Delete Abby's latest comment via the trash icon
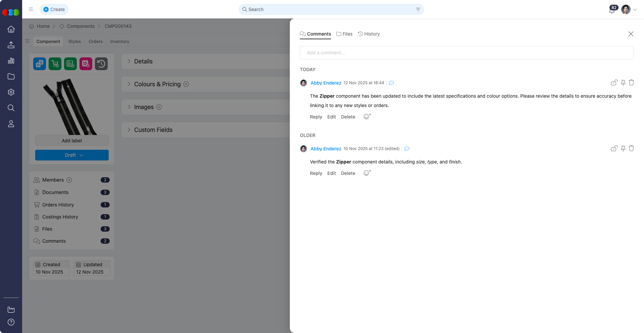The width and height of the screenshot is (644, 333). (x=632, y=83)
